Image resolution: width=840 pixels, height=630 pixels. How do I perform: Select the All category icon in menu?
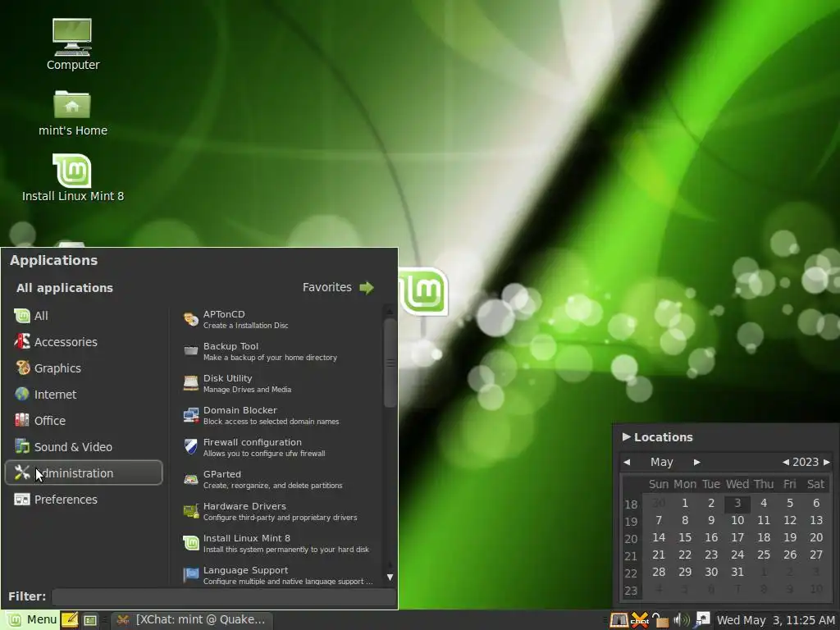pyautogui.click(x=22, y=316)
